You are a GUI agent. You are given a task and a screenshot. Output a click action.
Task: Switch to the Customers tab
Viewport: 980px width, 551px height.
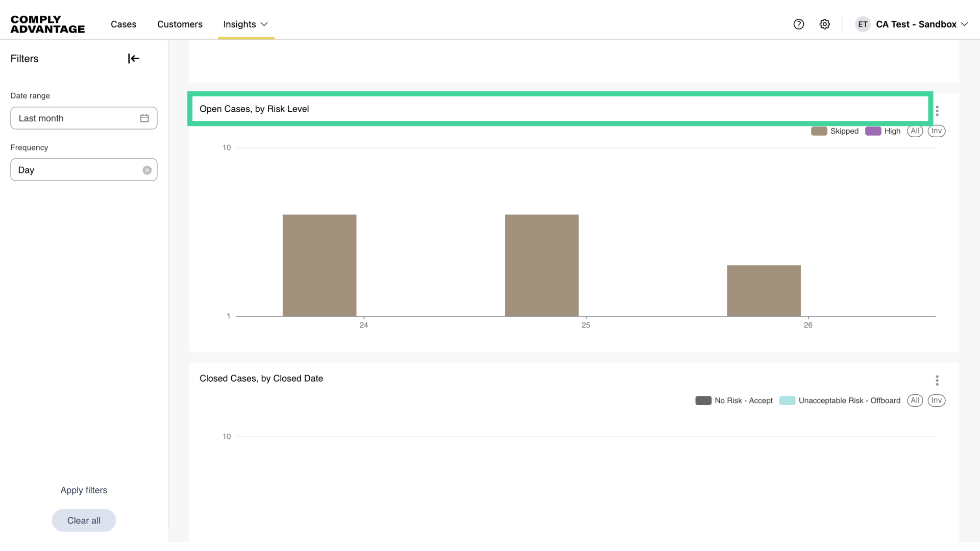coord(180,24)
